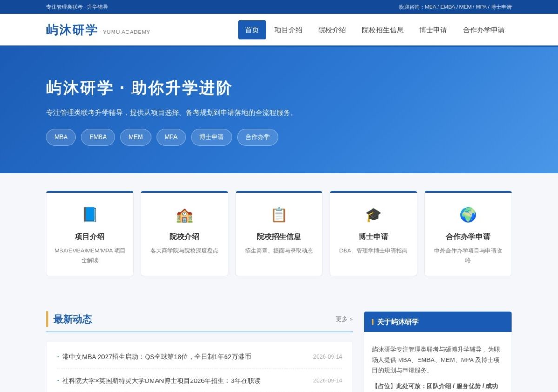
Task: Open 项目介绍 in the navigation bar
Action: (288, 30)
